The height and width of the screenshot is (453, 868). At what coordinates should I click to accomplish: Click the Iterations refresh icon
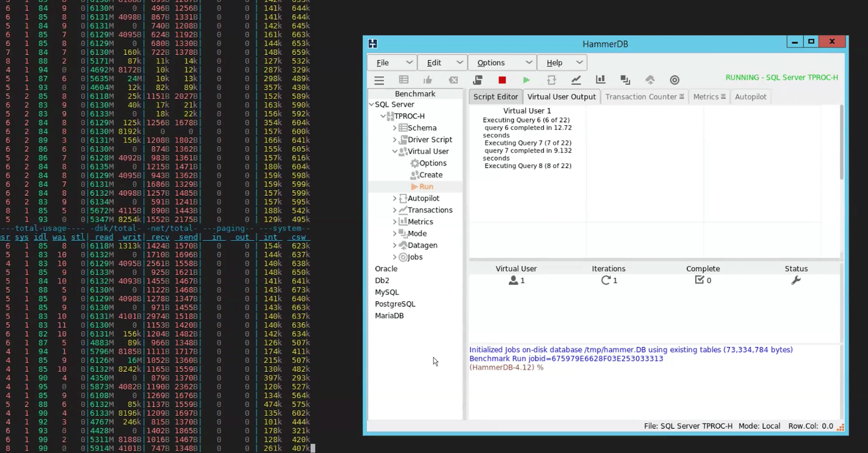pos(606,280)
